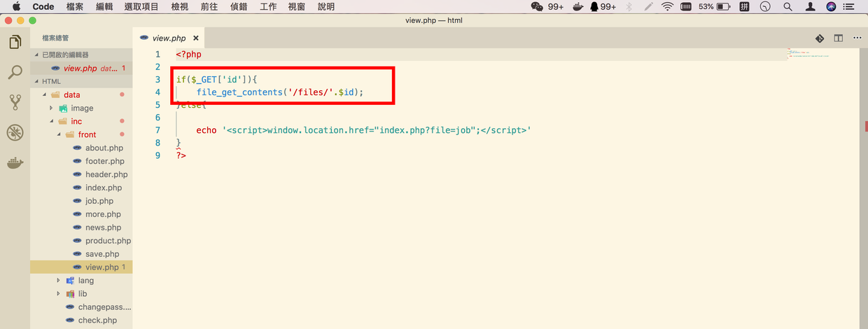Viewport: 868px width, 329px height.
Task: Close the view.php editor tab
Action: pos(196,38)
